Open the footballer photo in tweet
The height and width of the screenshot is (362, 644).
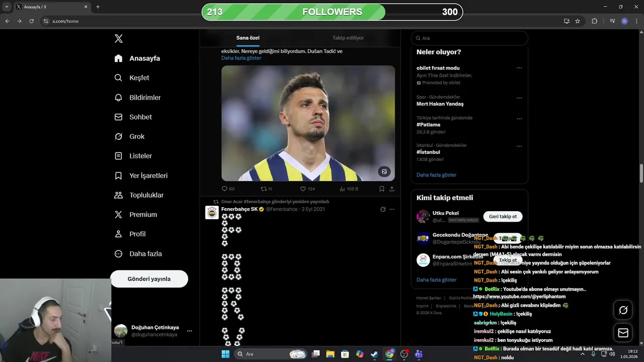[x=308, y=123]
